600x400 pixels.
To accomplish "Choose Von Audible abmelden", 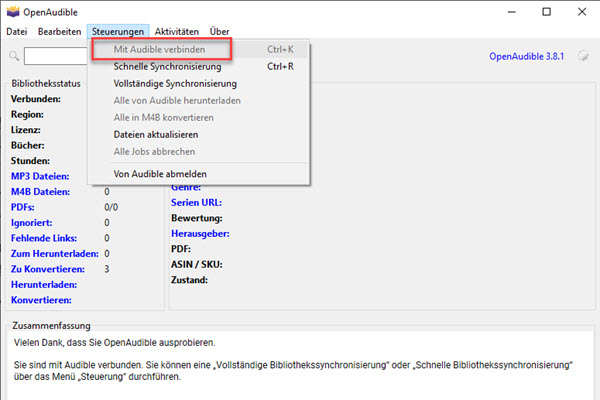I will point(198,174).
